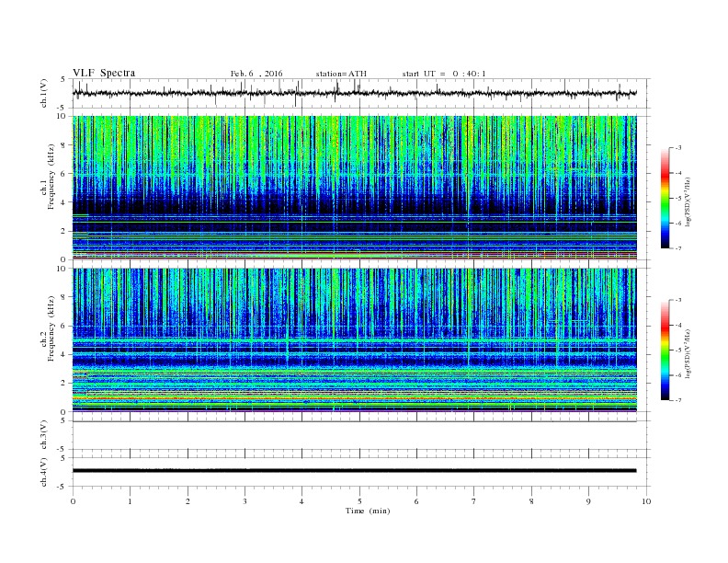
Task: Click the black ch.4 voltage trace band
Action: pyautogui.click(x=354, y=471)
